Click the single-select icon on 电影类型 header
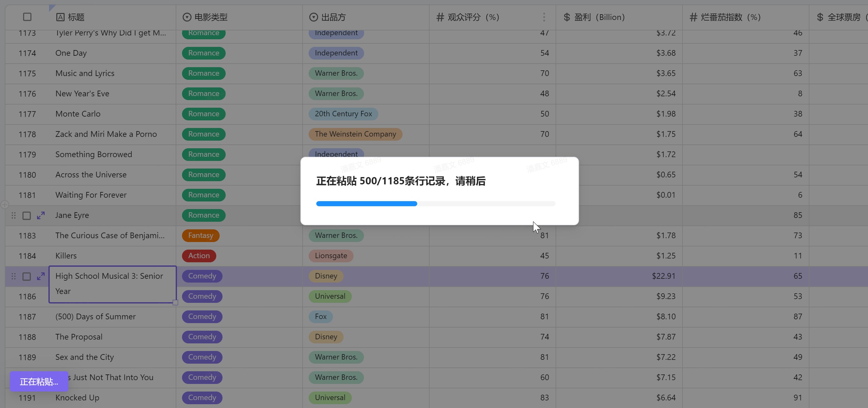Image resolution: width=868 pixels, height=408 pixels. 187,17
